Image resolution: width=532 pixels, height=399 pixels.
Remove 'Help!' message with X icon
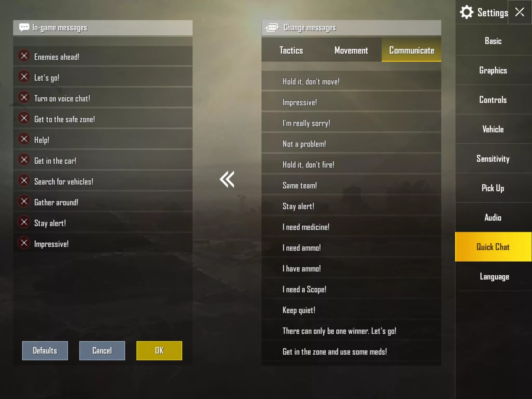pos(24,139)
